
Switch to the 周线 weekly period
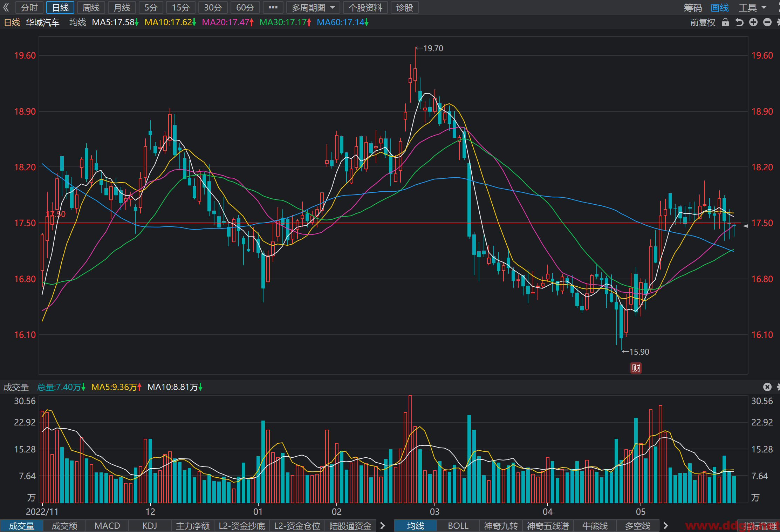coord(91,7)
